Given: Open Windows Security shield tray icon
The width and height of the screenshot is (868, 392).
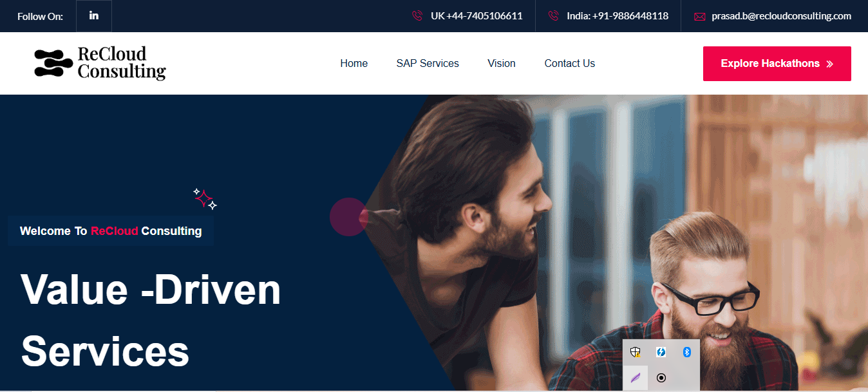Looking at the screenshot, I should (x=636, y=352).
